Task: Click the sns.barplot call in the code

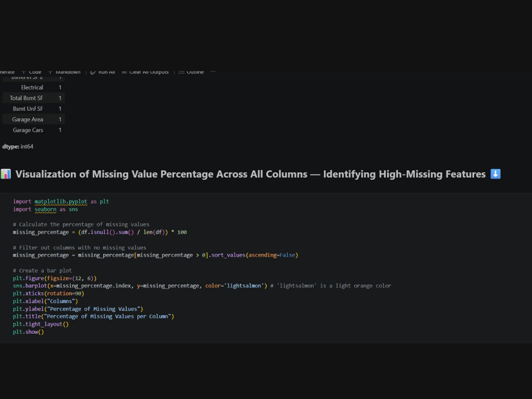Action: 140,286
